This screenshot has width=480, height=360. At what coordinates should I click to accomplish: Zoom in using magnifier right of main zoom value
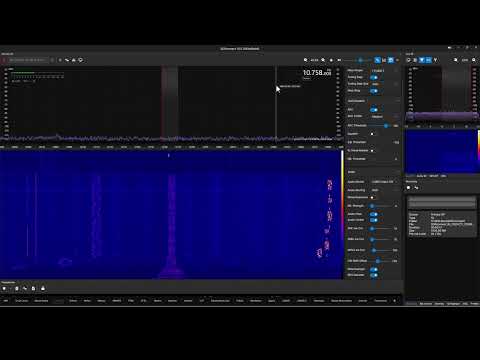pos(323,60)
